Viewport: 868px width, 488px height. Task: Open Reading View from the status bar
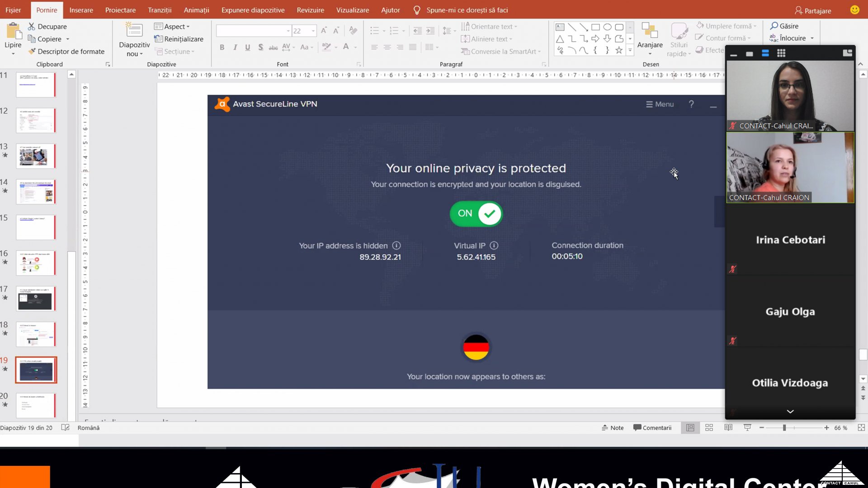point(728,427)
